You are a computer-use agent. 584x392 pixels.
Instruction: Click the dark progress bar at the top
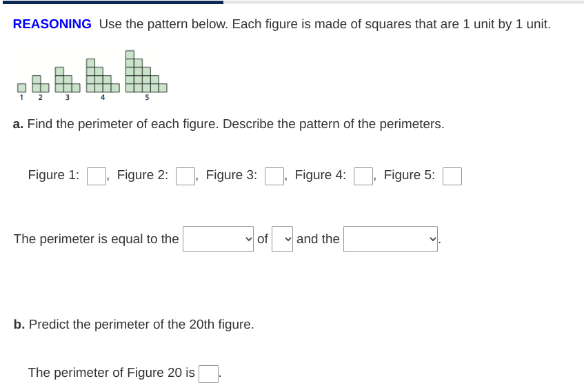point(112,2)
